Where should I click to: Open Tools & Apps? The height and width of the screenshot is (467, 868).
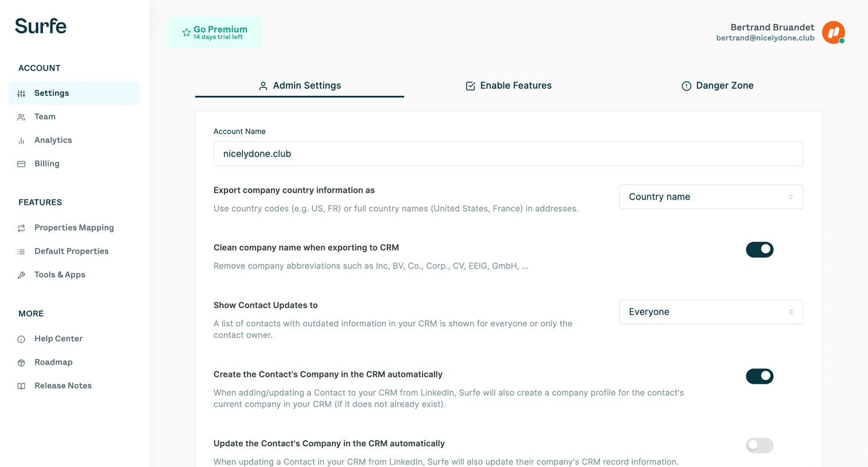pyautogui.click(x=75, y=275)
